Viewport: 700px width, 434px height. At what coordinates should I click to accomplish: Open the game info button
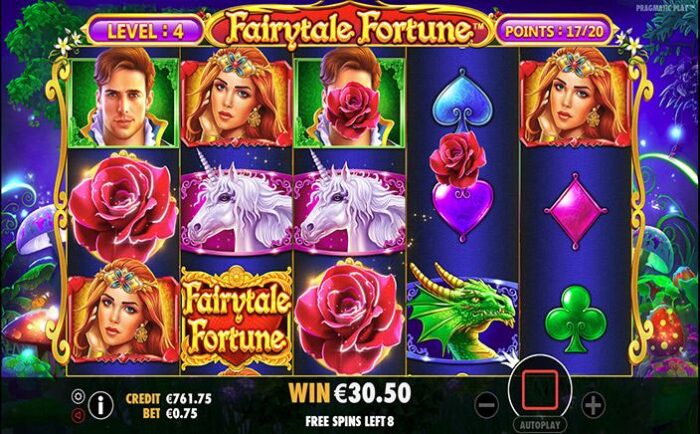click(x=100, y=405)
